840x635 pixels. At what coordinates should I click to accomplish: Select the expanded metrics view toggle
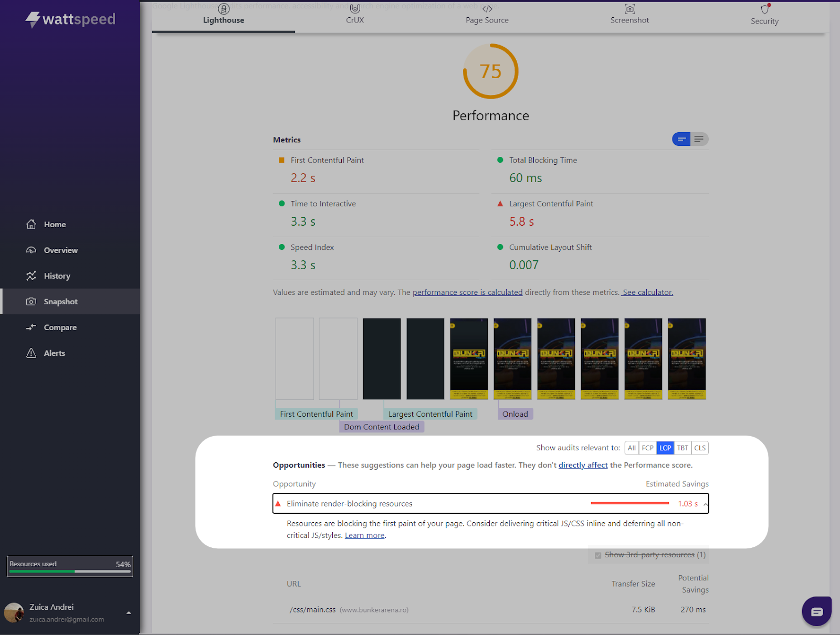tap(699, 139)
